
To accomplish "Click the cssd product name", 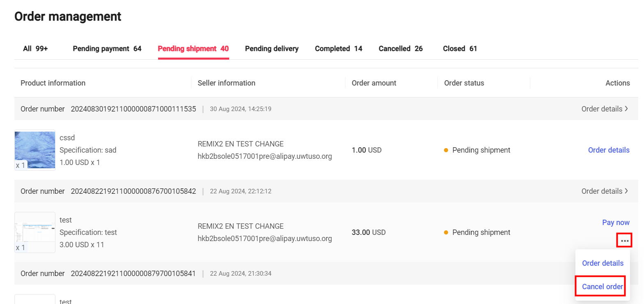I will coord(67,138).
